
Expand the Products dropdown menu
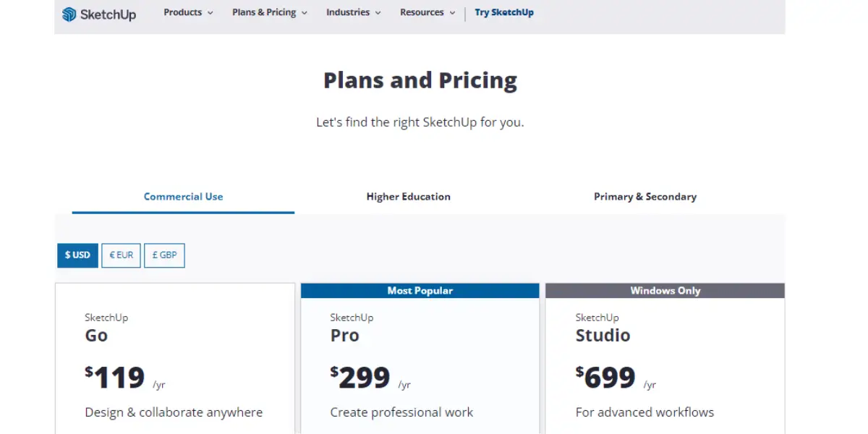click(188, 12)
